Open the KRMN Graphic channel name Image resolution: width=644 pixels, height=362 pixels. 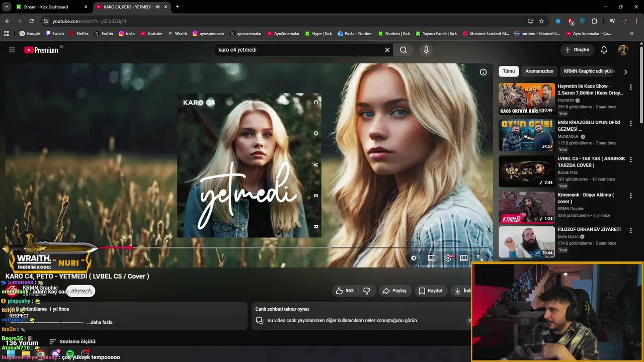(40, 288)
